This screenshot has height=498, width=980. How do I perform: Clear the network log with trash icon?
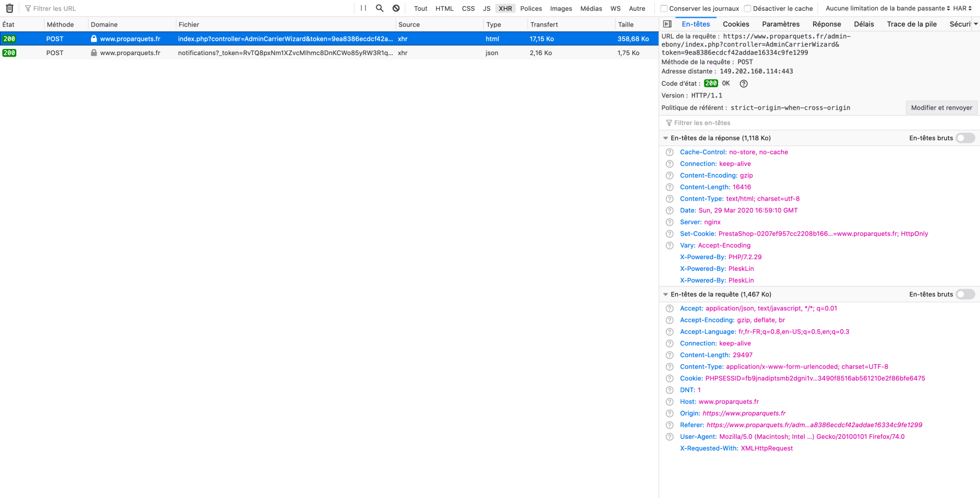[x=9, y=8]
